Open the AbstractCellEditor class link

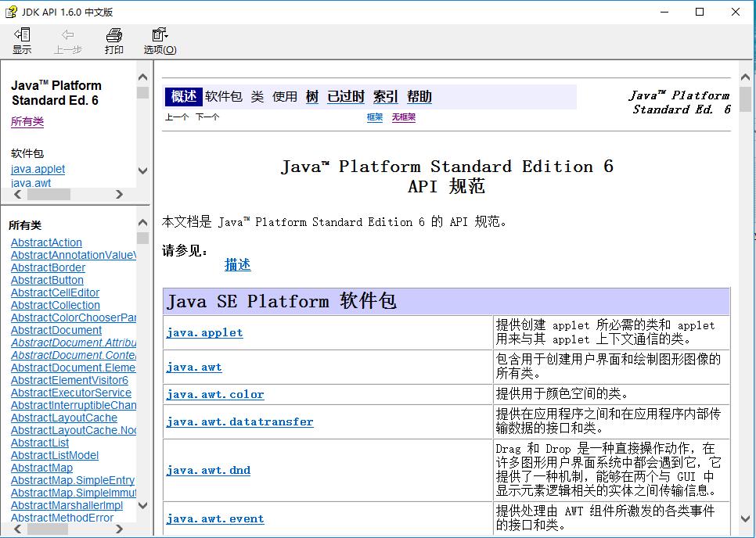55,292
